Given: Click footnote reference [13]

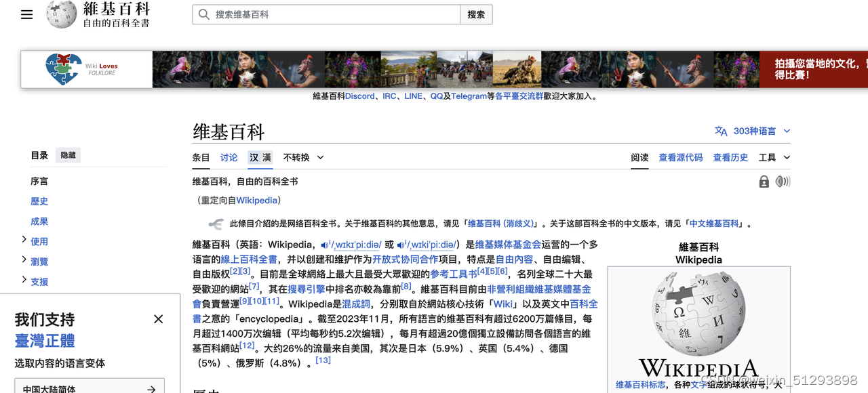Looking at the screenshot, I should 323,360.
